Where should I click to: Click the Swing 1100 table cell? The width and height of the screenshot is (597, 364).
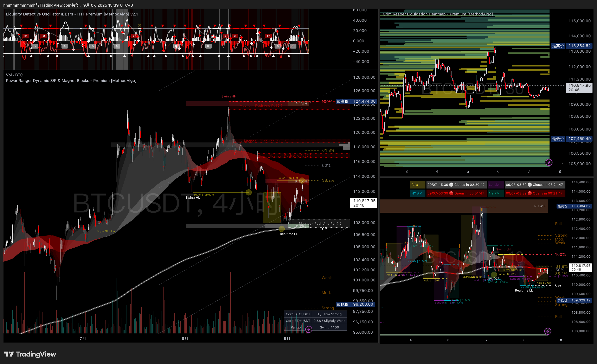(329, 327)
